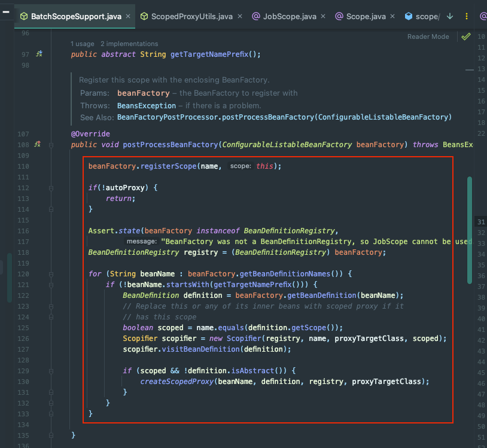487x448 pixels.
Task: Click visitBeanDefinition on line 127
Action: (200, 349)
